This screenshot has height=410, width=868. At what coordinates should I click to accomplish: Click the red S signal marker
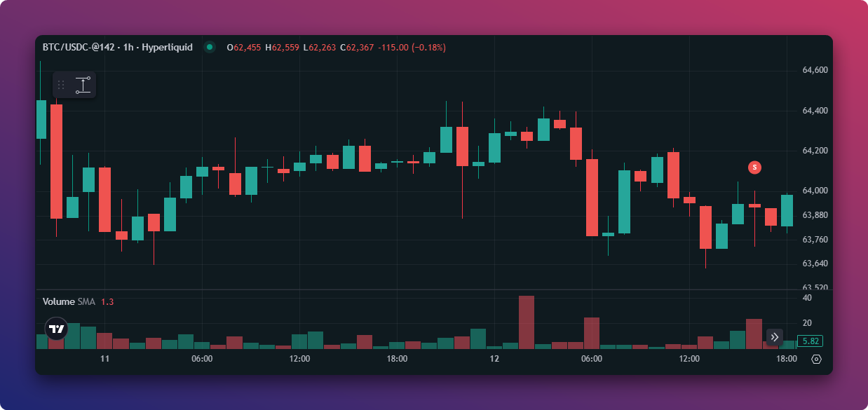tap(754, 167)
